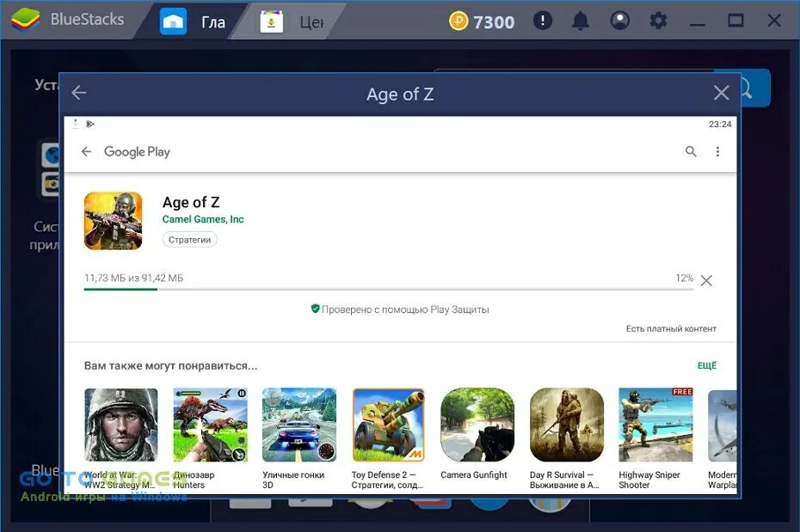Open Toy Defense 2 game
The image size is (800, 532).
pos(388,438)
